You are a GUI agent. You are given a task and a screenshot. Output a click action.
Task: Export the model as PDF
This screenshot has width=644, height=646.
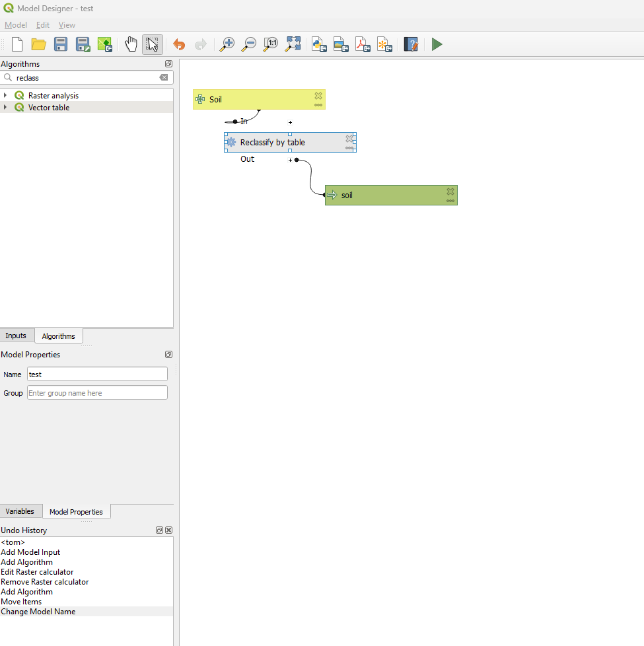click(363, 44)
